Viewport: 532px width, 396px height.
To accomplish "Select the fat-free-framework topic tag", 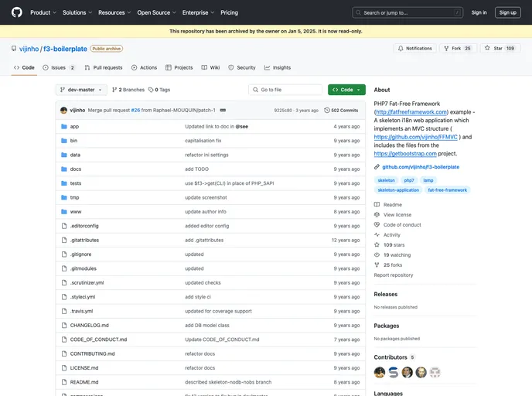I will tap(447, 190).
